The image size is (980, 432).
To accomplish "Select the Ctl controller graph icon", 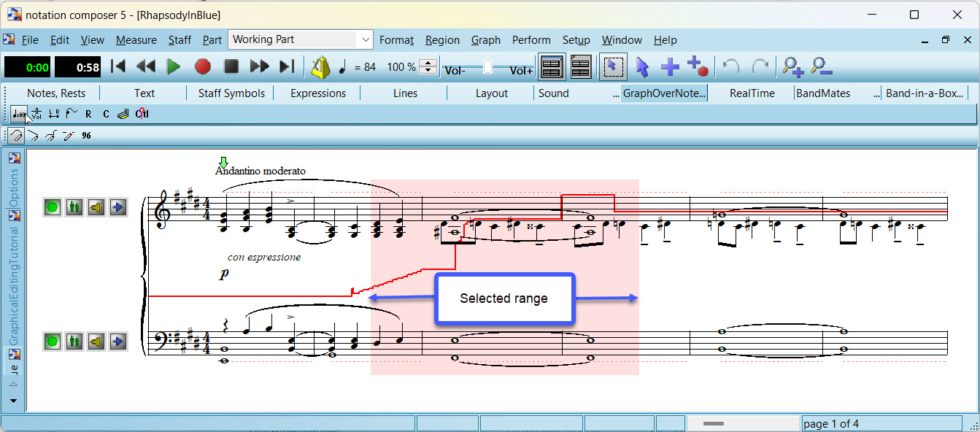I will point(142,114).
